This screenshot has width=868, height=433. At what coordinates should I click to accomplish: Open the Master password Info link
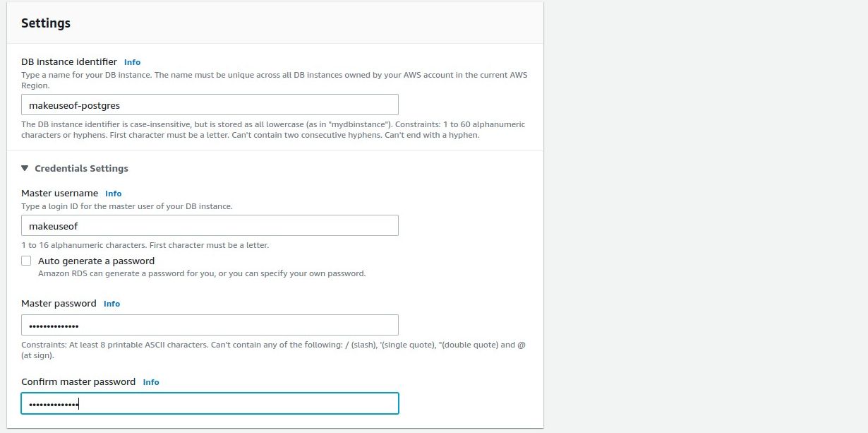(111, 304)
